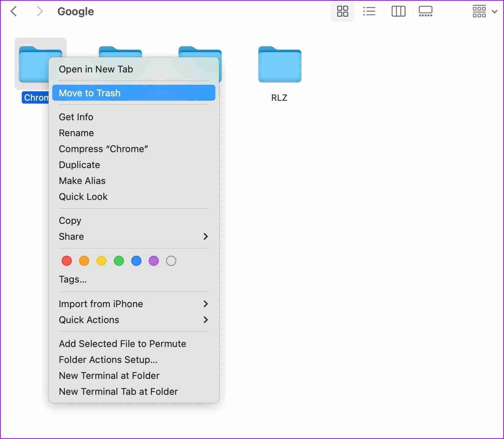Go forward with the forward arrow
504x439 pixels.
pyautogui.click(x=40, y=12)
